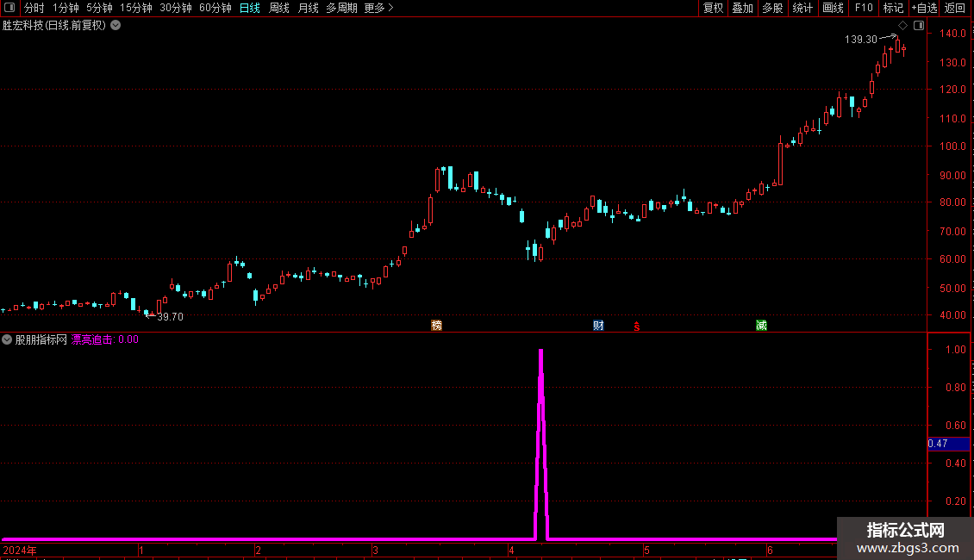
Task: Click the 标记 mark button
Action: coord(893,8)
